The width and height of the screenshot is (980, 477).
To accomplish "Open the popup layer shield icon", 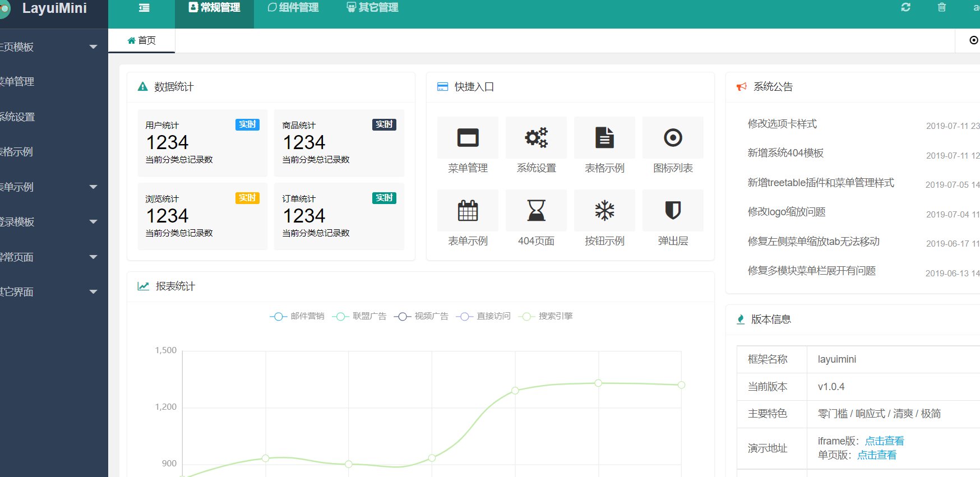I will pyautogui.click(x=673, y=211).
